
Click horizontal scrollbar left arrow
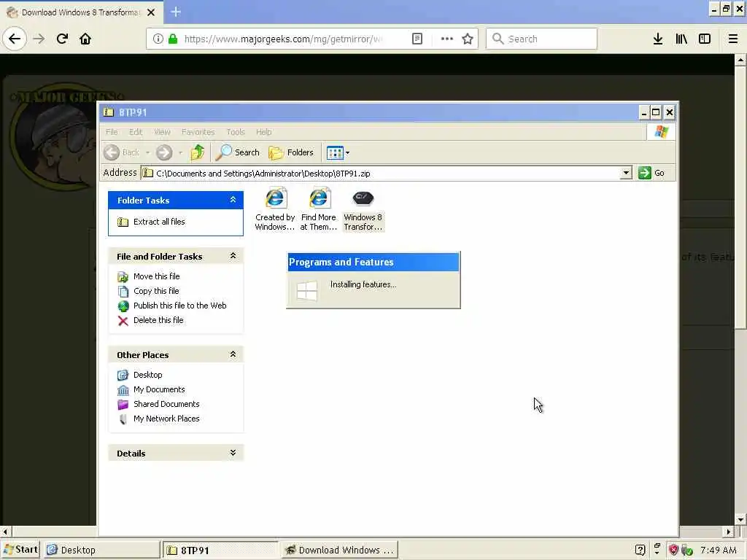pyautogui.click(x=5, y=532)
